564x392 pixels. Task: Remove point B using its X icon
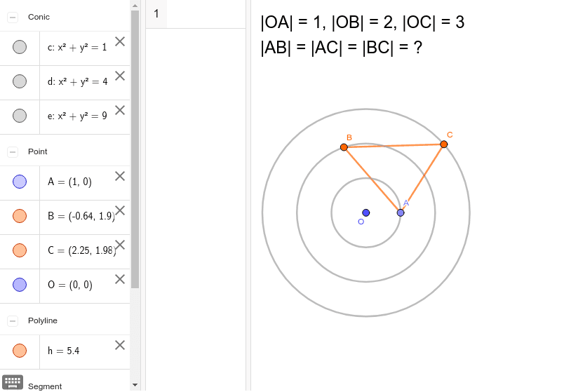[120, 210]
